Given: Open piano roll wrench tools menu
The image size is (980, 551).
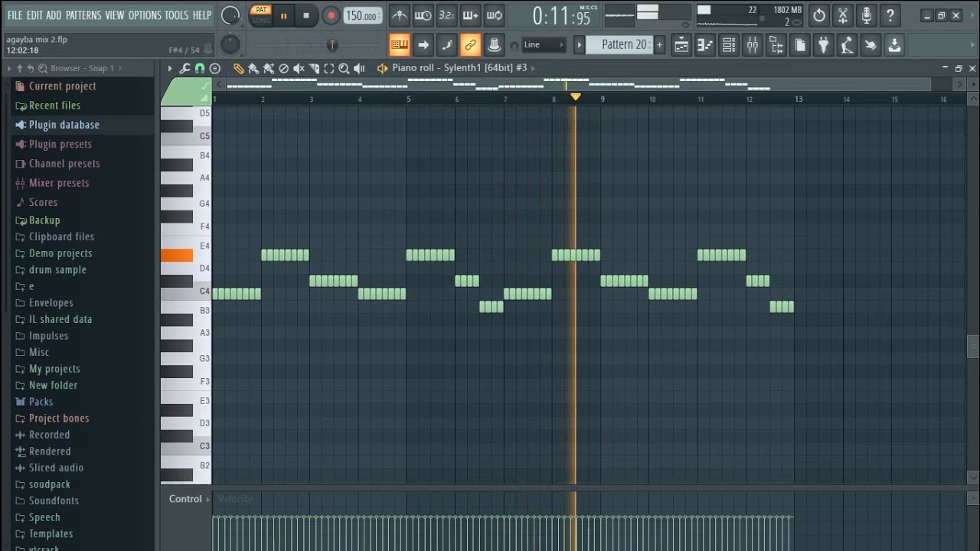Looking at the screenshot, I should point(185,68).
